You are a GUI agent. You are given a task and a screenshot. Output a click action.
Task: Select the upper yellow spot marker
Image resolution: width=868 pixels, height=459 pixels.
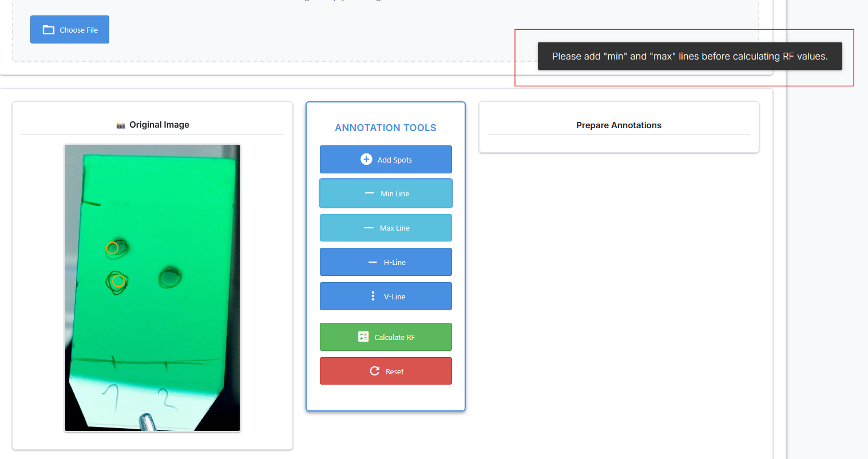[112, 248]
